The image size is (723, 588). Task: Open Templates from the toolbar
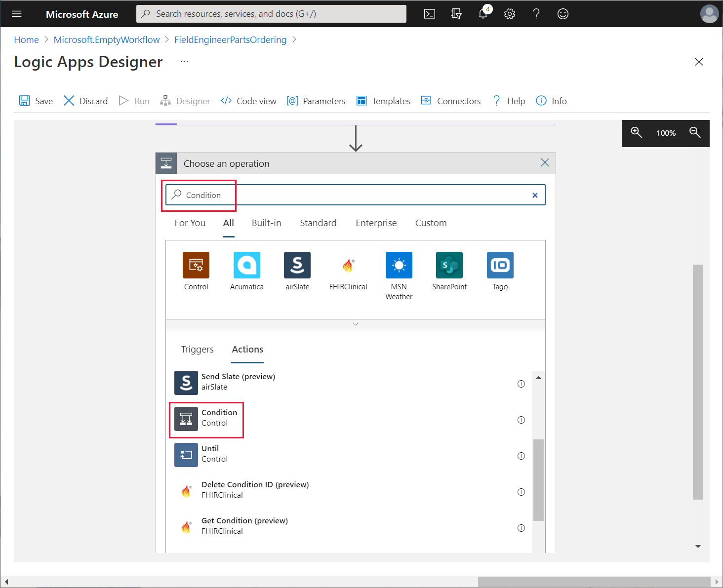point(384,101)
